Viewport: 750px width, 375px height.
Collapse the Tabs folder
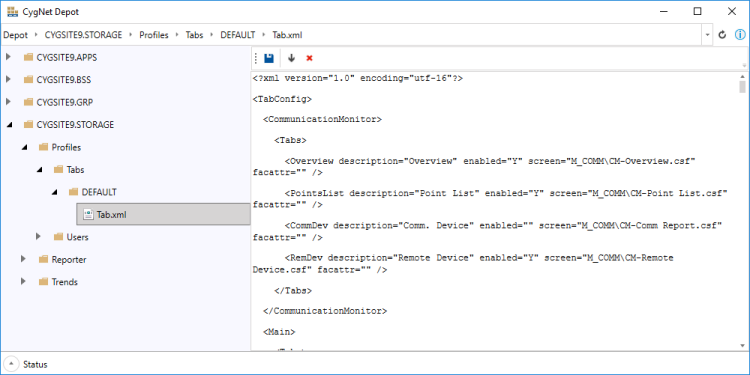(x=39, y=170)
